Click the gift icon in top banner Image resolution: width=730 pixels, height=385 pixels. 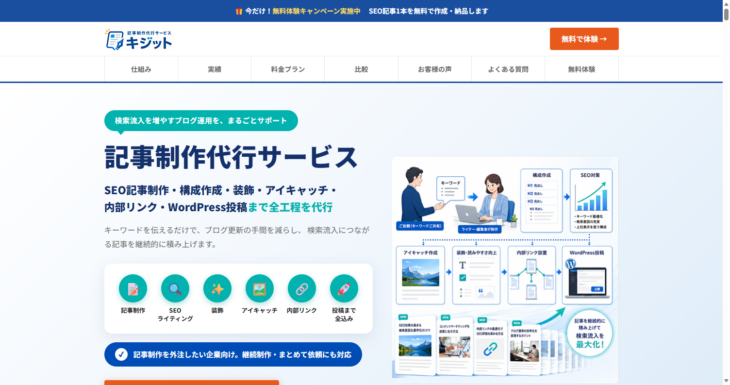[239, 11]
